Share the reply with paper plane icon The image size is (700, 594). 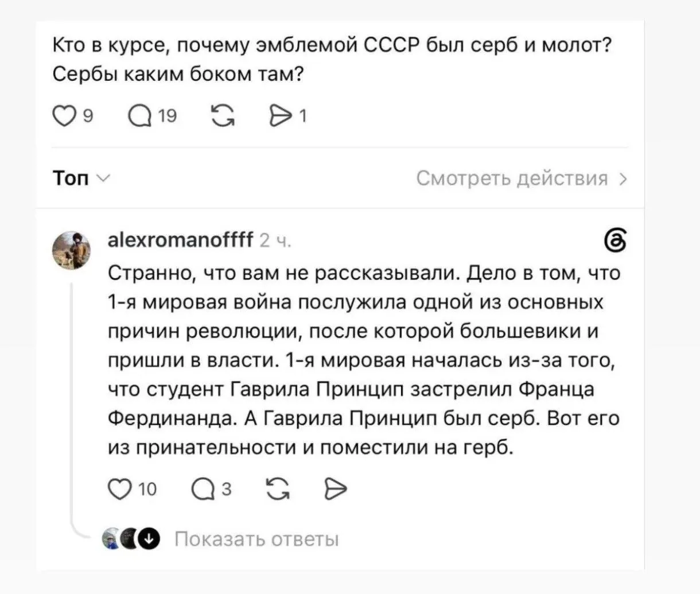pos(336,488)
